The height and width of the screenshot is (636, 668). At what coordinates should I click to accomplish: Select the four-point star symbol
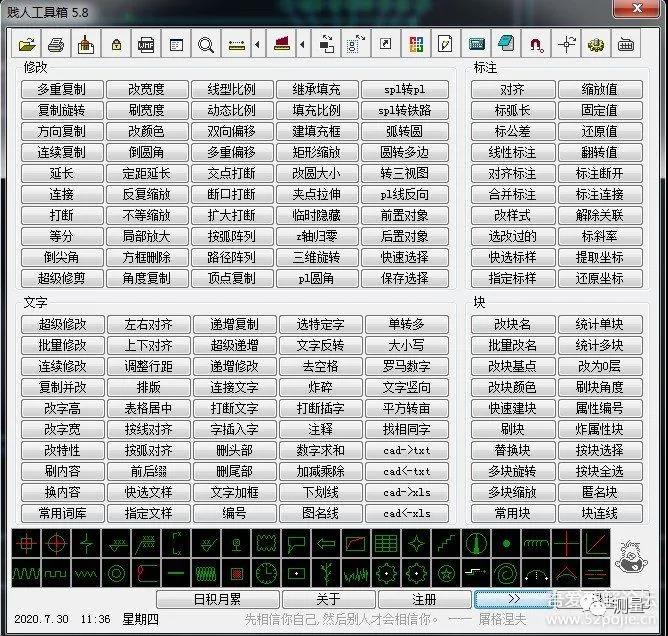[416, 543]
